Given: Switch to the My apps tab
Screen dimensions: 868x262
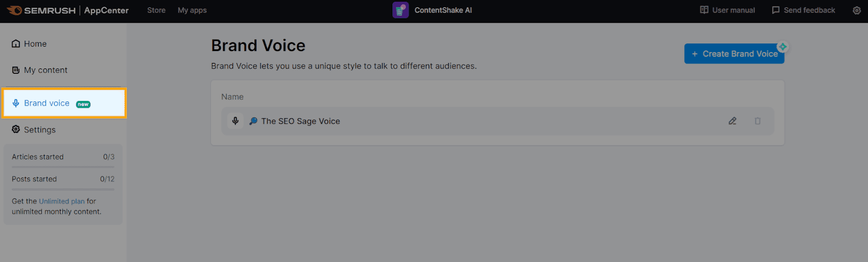Looking at the screenshot, I should point(192,10).
